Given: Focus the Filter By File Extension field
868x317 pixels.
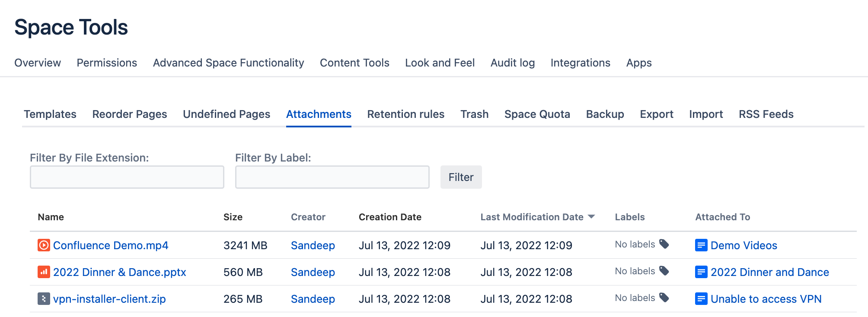Looking at the screenshot, I should point(127,177).
